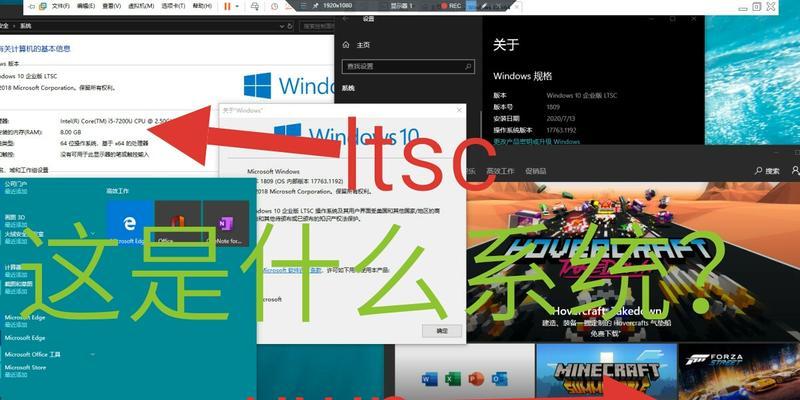This screenshot has height=400, width=800.
Task: Click the red REC record button
Action: click(x=451, y=6)
